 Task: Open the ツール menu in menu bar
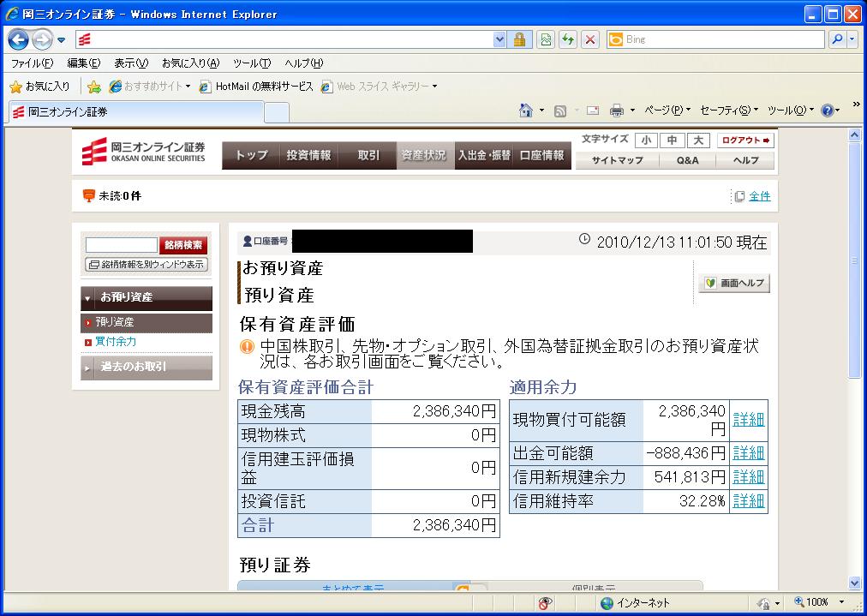(251, 63)
